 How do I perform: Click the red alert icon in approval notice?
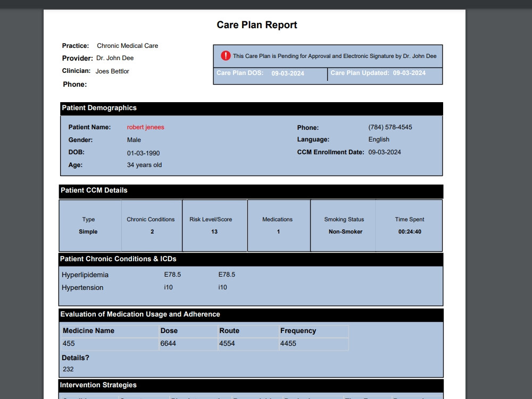(226, 56)
